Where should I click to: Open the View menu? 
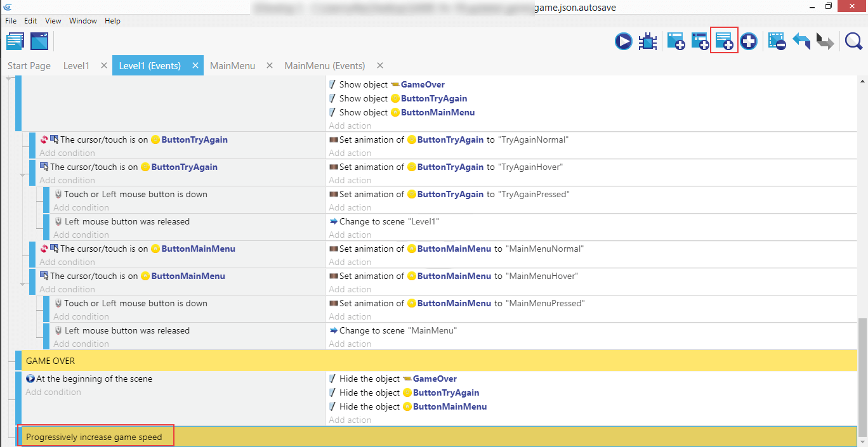pyautogui.click(x=53, y=21)
